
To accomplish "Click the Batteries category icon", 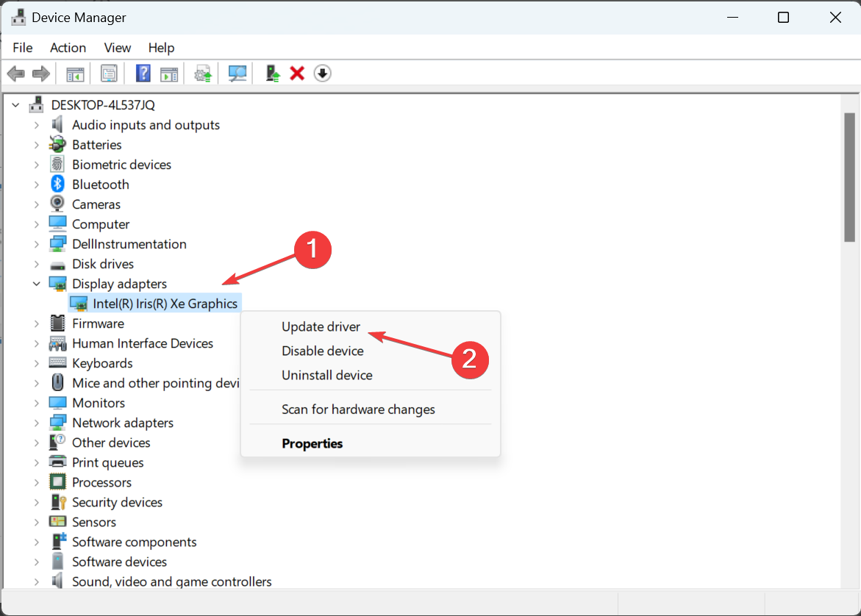I will [57, 144].
